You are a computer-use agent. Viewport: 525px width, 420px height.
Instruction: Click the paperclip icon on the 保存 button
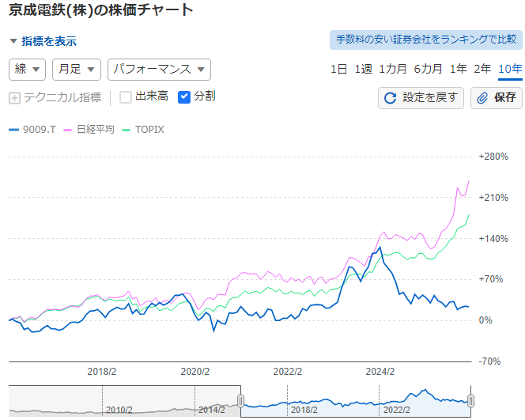coord(482,97)
